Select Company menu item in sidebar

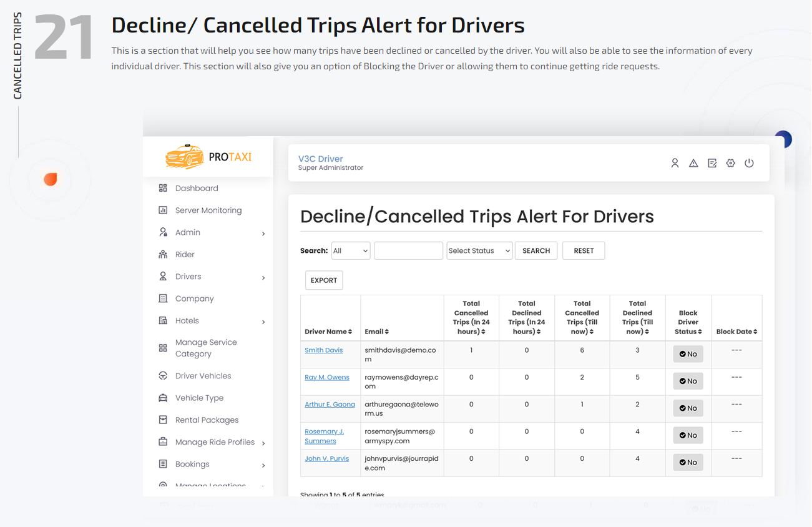point(194,298)
